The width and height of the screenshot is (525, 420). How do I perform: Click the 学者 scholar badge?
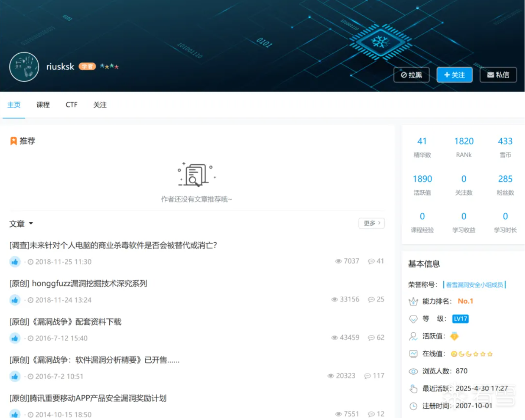tap(87, 66)
